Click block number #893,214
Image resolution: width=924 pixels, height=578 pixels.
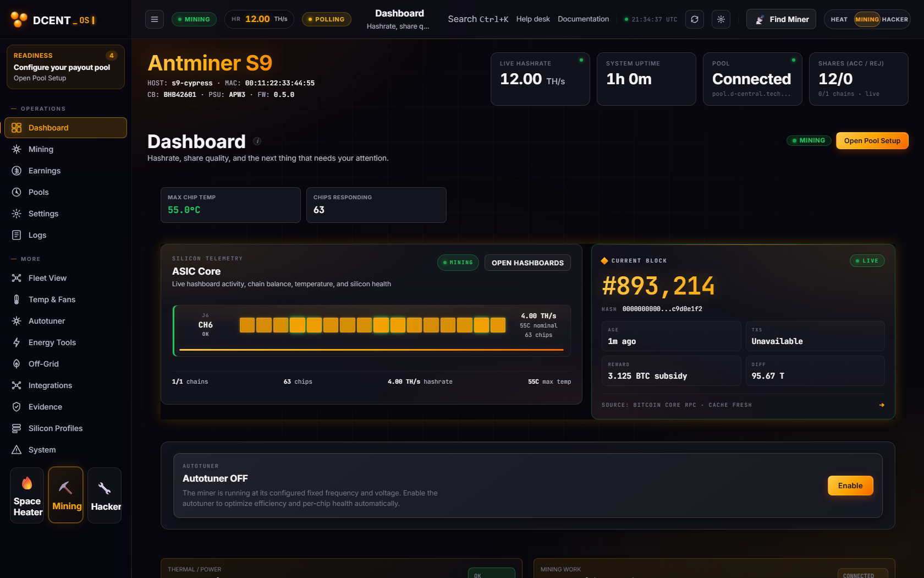[658, 286]
